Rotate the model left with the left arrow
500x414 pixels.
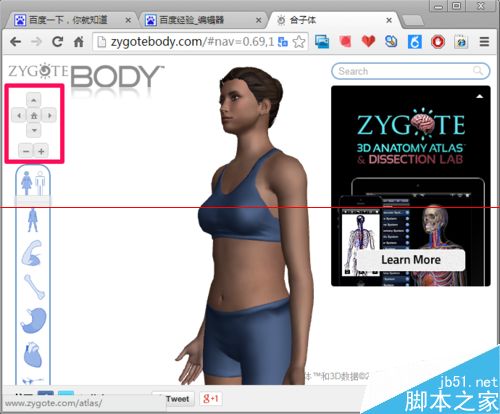[x=19, y=115]
